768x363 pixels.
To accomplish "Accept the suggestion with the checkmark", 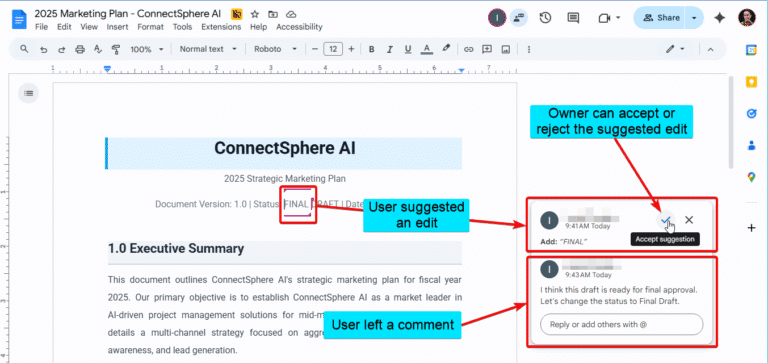I will point(665,220).
